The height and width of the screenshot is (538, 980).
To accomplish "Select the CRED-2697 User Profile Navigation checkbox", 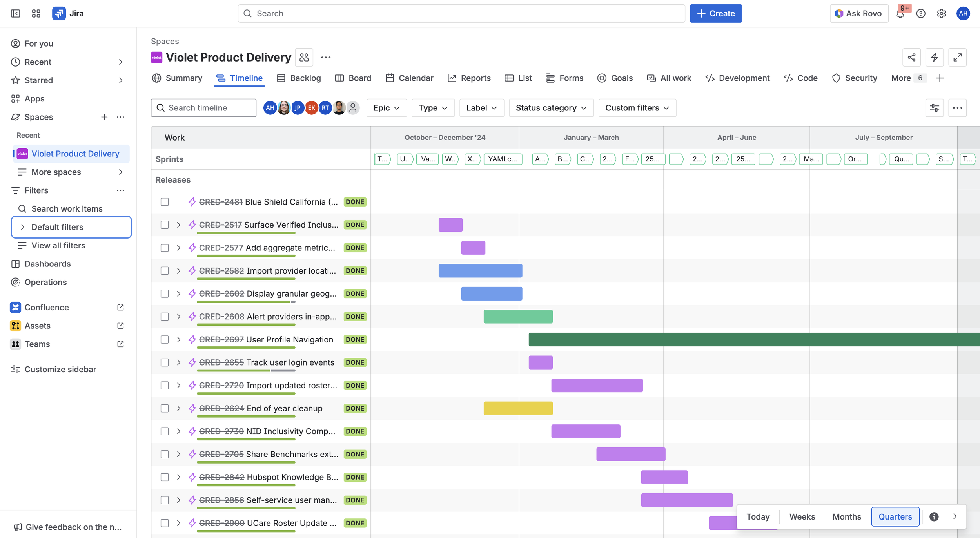I will click(165, 340).
